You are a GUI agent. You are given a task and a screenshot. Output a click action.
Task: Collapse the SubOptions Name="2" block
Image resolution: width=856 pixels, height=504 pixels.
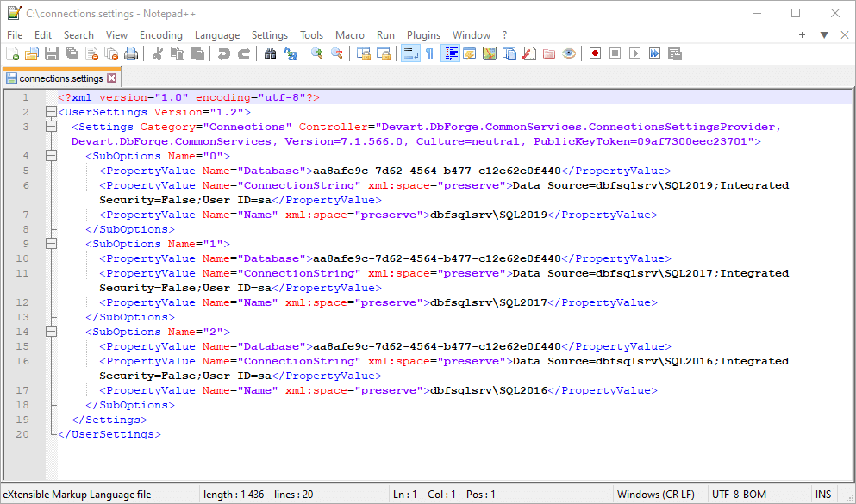point(52,332)
